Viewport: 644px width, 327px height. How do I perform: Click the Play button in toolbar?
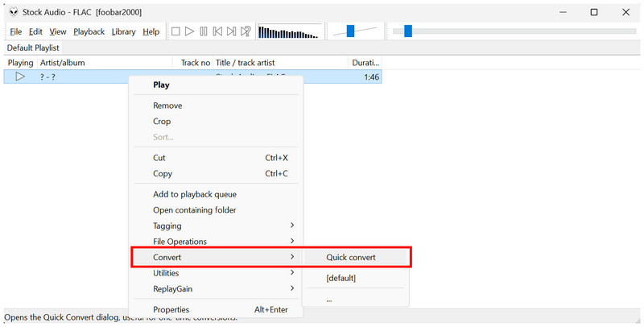point(189,31)
